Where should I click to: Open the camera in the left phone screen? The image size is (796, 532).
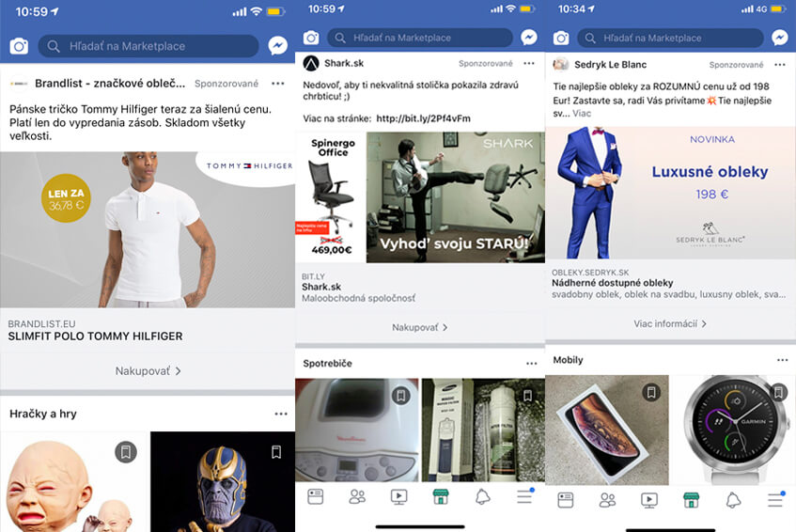coord(19,46)
